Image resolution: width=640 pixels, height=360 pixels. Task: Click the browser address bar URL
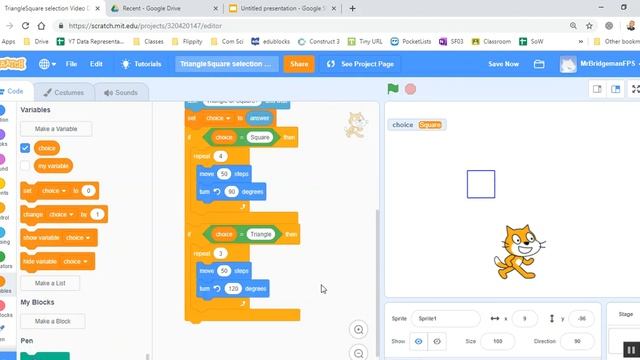tap(145, 26)
